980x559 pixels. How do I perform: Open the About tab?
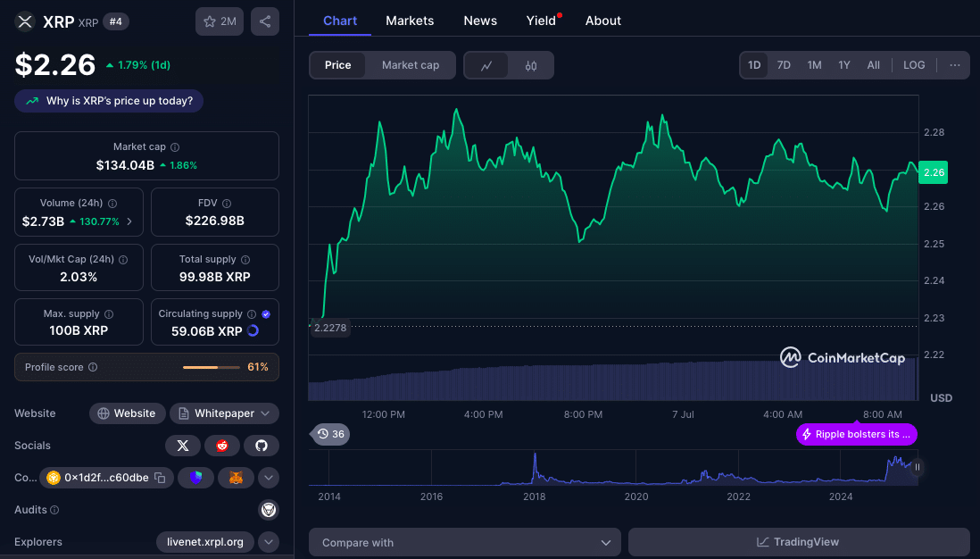pyautogui.click(x=603, y=21)
